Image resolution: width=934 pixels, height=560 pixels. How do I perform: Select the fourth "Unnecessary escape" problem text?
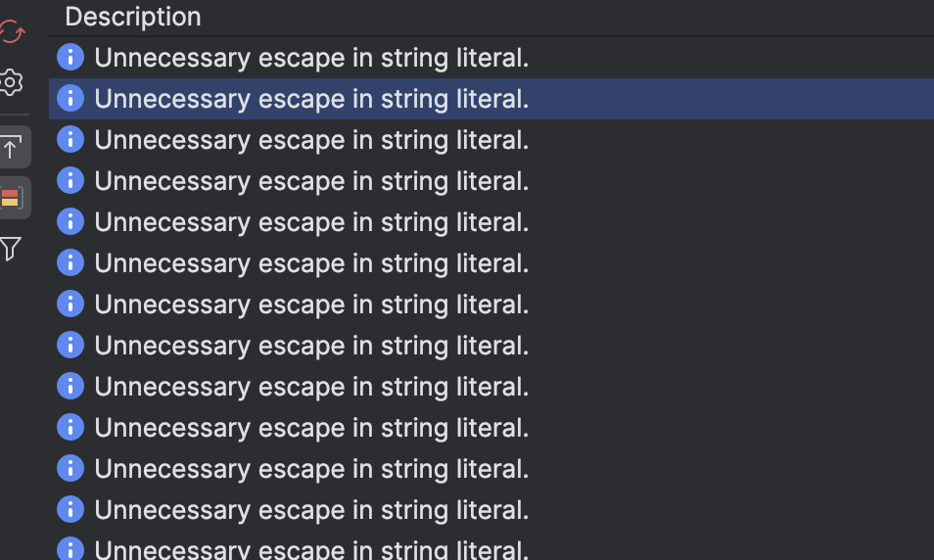tap(311, 181)
